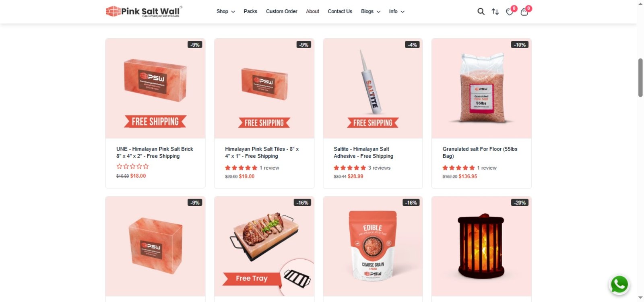Open Granulated salt For Floor product link
This screenshot has height=302, width=644.
tap(480, 153)
